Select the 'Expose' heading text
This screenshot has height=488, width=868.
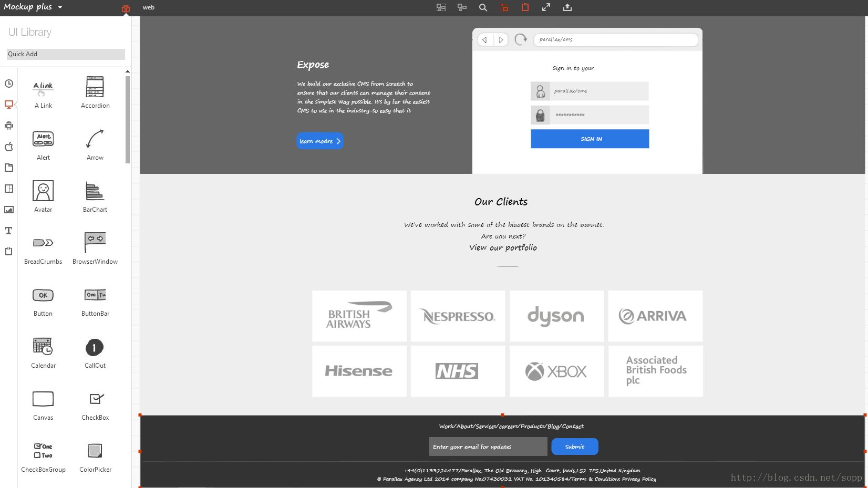pyautogui.click(x=313, y=65)
